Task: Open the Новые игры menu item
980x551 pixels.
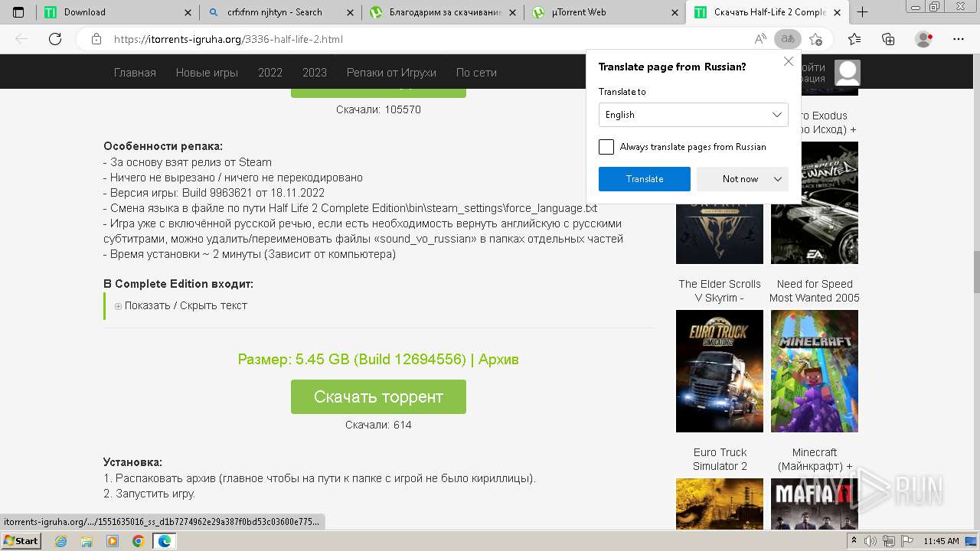Action: pos(207,73)
